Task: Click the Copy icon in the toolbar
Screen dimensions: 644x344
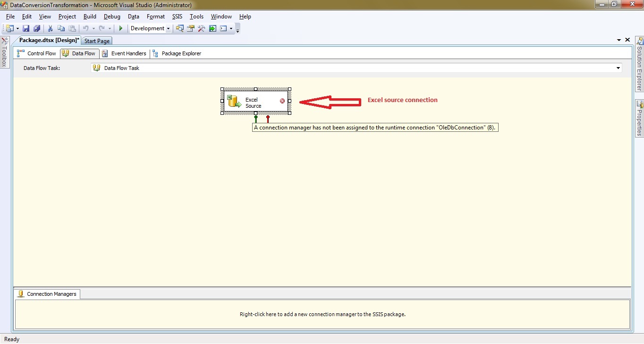Action: (61, 28)
